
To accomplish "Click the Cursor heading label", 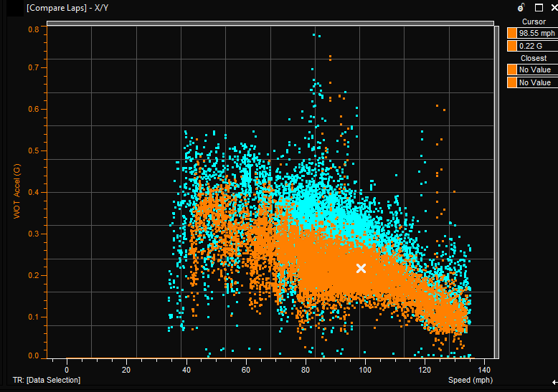I will [x=534, y=21].
